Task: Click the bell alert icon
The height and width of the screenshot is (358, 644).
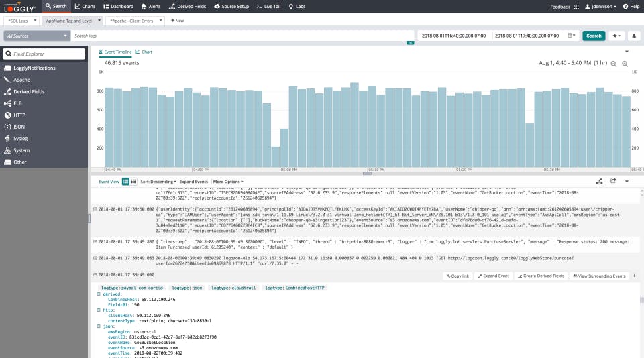Action: pos(634,36)
